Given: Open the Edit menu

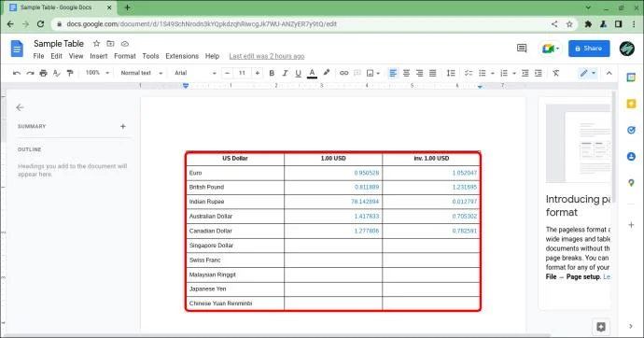Looking at the screenshot, I should tap(56, 56).
